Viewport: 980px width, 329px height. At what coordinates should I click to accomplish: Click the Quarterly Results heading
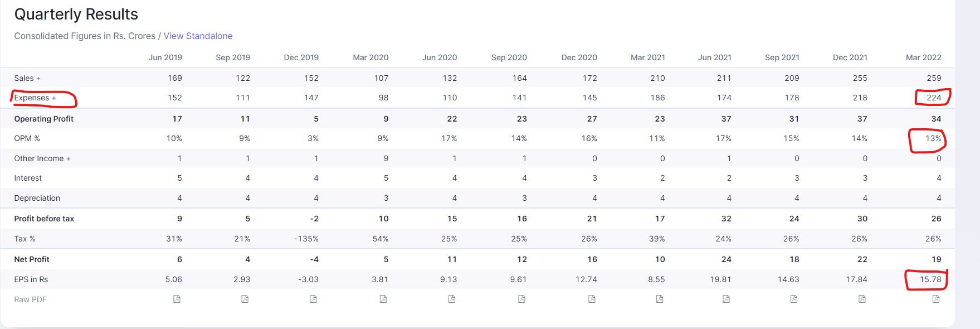click(76, 14)
